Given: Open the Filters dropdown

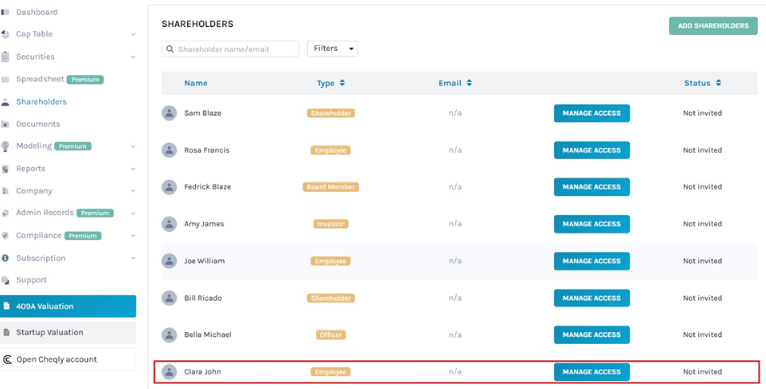Looking at the screenshot, I should pyautogui.click(x=332, y=48).
